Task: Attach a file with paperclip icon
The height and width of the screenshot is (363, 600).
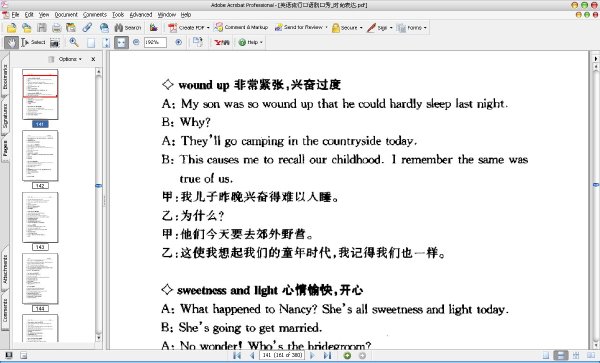Action: pos(87,28)
